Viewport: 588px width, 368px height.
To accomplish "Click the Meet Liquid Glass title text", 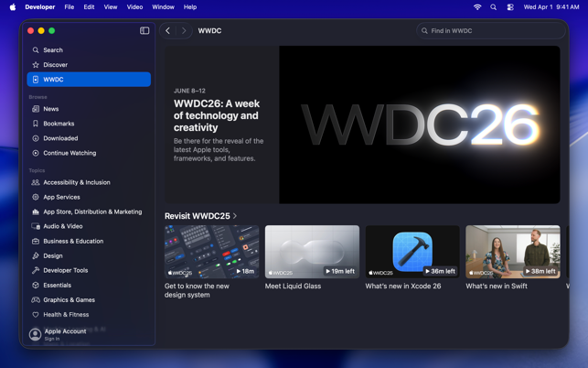I will [x=293, y=287].
